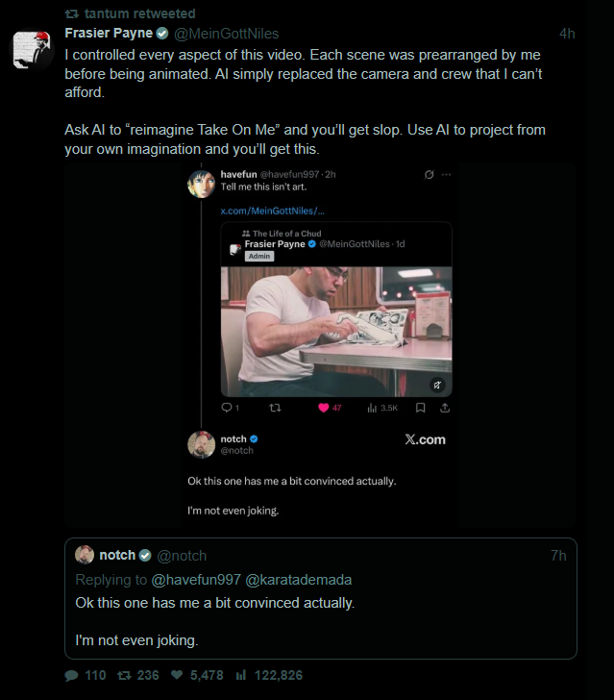
Task: Click the x.com/MeinGottNiles link in screenshot
Action: point(272,210)
